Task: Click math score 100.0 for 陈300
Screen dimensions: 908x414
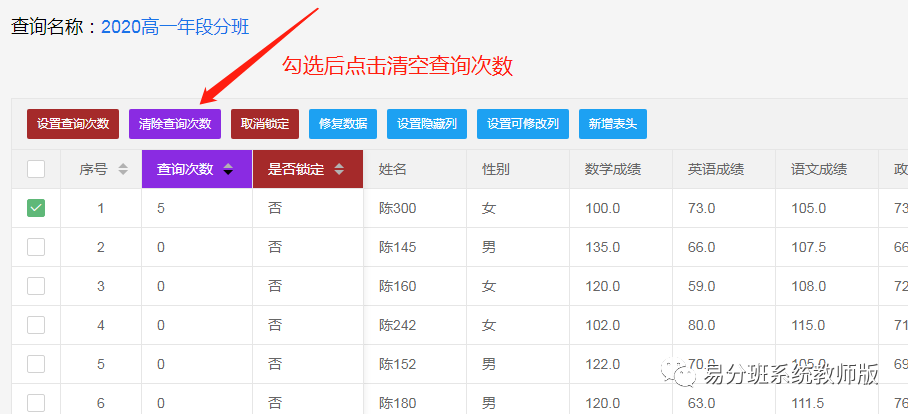Action: pyautogui.click(x=602, y=208)
